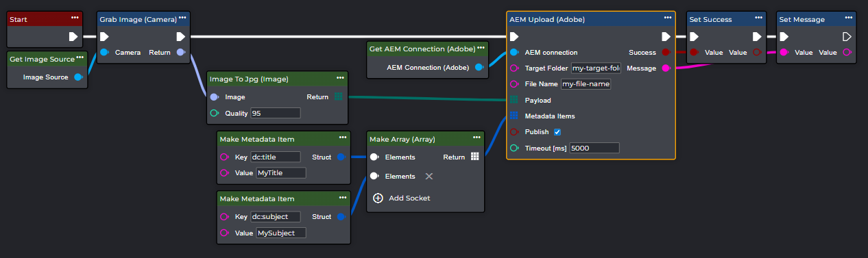Click Target Folder input socket
Viewport: 868px width, 258px height.
tap(515, 68)
